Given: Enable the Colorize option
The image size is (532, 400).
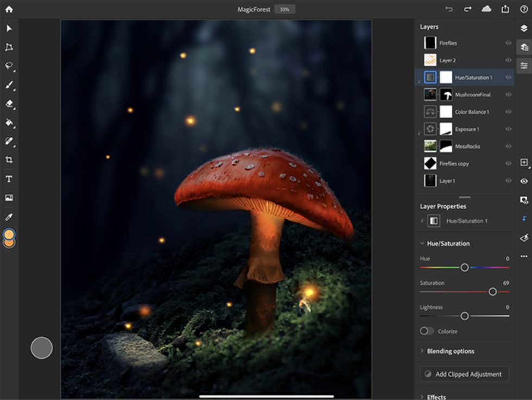Looking at the screenshot, I should 426,331.
